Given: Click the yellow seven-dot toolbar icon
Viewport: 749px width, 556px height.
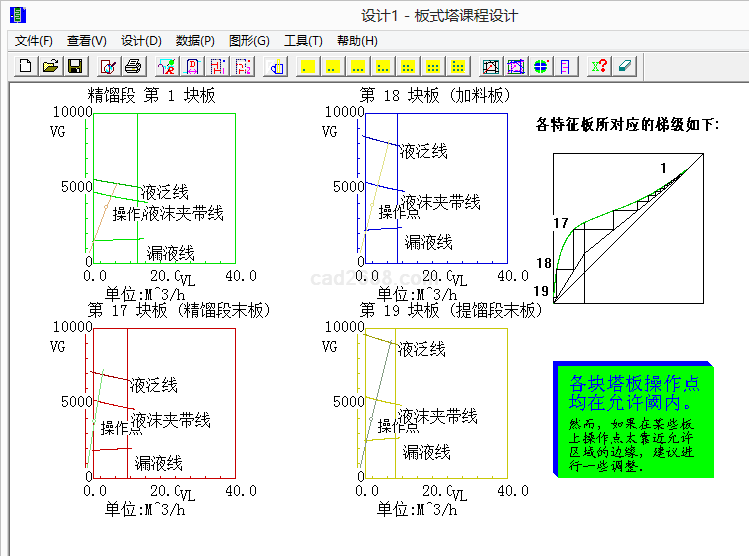Looking at the screenshot, I should click(x=457, y=66).
